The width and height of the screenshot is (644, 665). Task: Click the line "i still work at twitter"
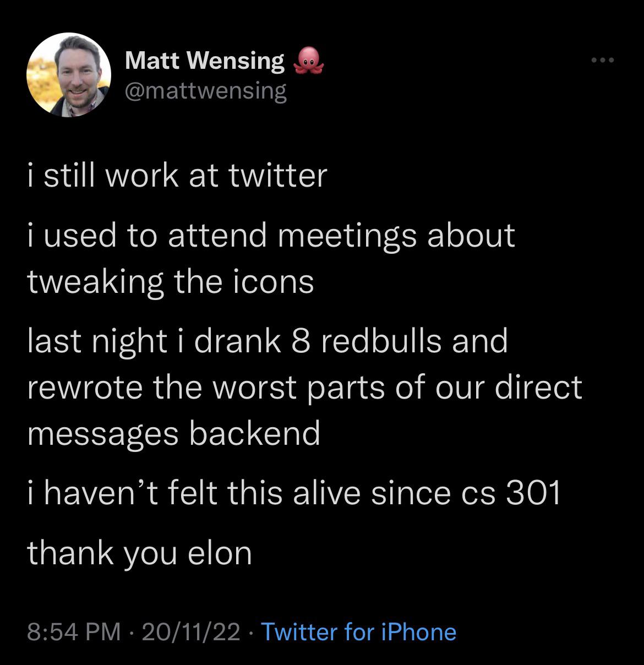(177, 176)
